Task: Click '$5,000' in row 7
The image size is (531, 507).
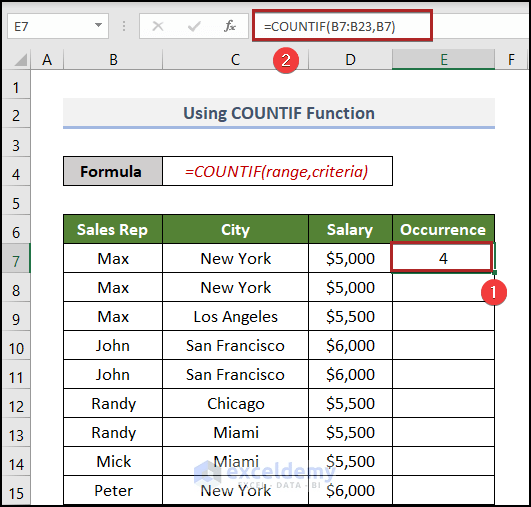Action: [351, 258]
